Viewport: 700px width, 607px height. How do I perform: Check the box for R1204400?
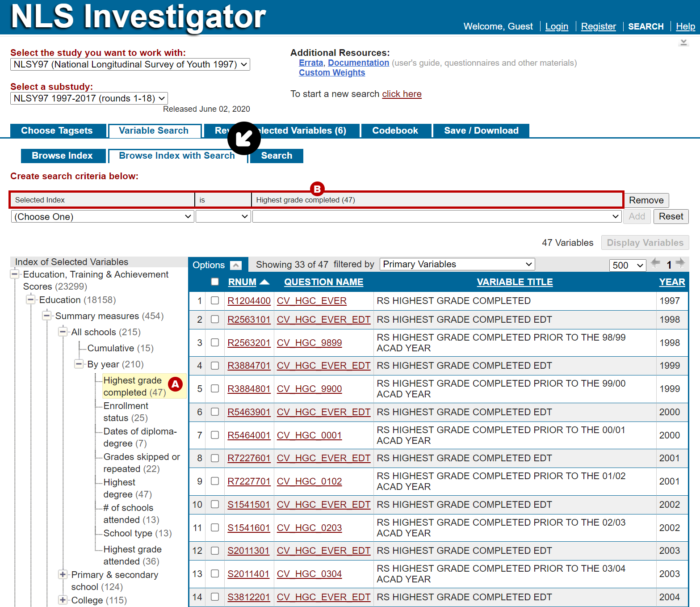(215, 300)
